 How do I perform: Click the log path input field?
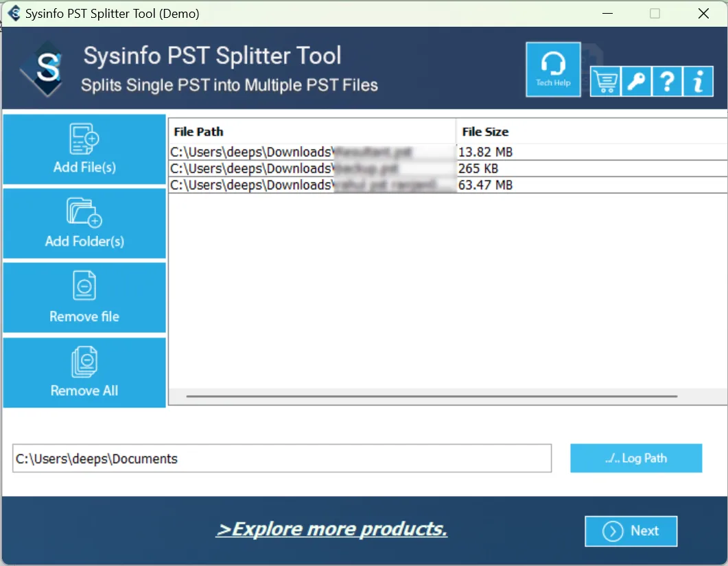point(282,458)
